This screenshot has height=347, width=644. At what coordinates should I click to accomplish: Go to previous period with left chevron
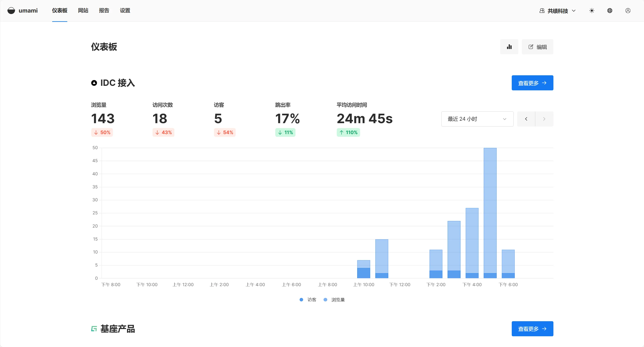point(526,119)
